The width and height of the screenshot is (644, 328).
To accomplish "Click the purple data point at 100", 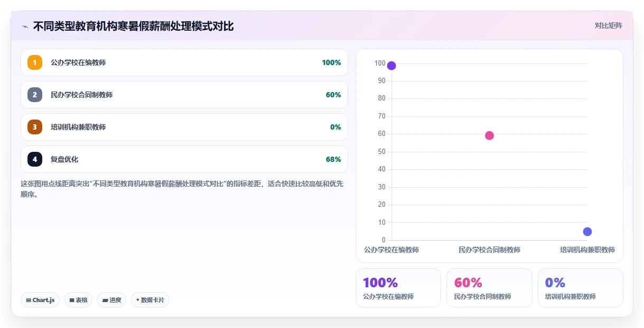I will (391, 66).
